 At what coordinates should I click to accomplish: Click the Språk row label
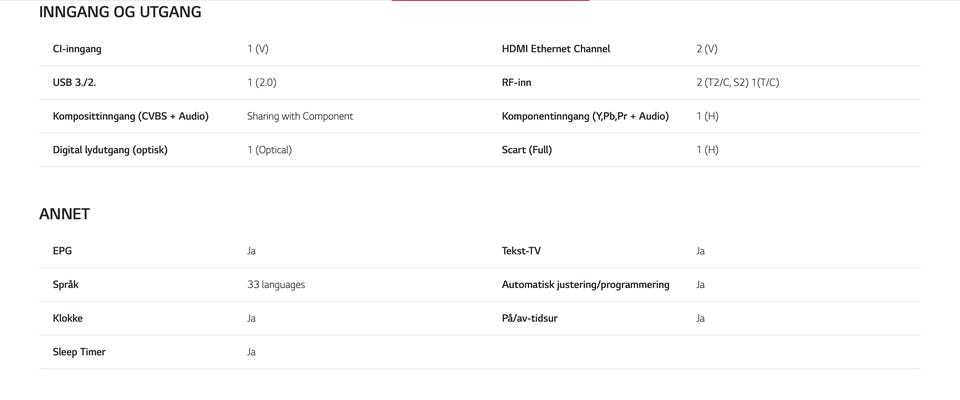[x=66, y=285]
